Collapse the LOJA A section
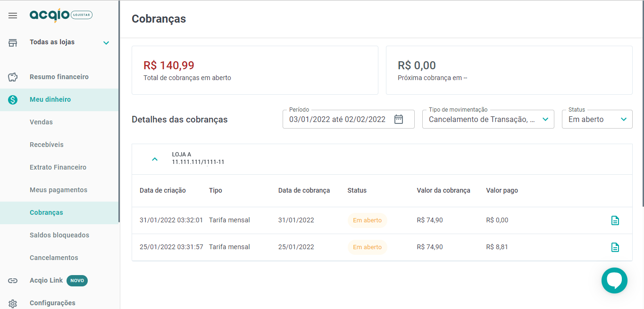 coord(155,159)
